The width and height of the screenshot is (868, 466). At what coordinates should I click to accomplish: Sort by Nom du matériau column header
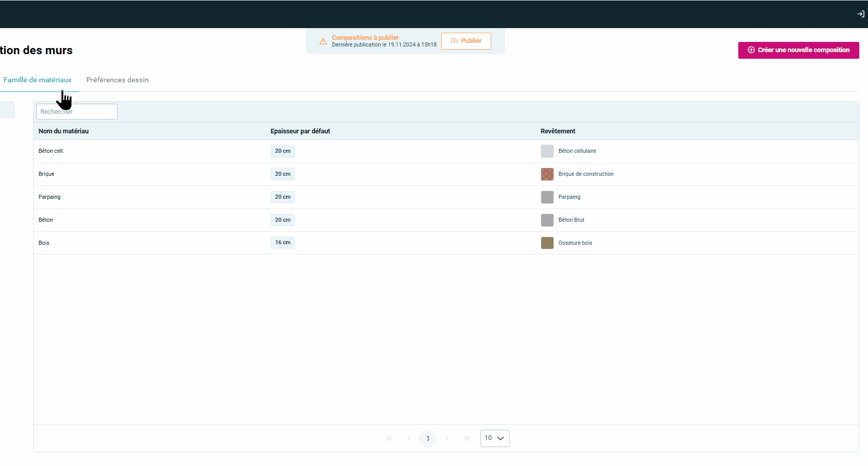(64, 131)
